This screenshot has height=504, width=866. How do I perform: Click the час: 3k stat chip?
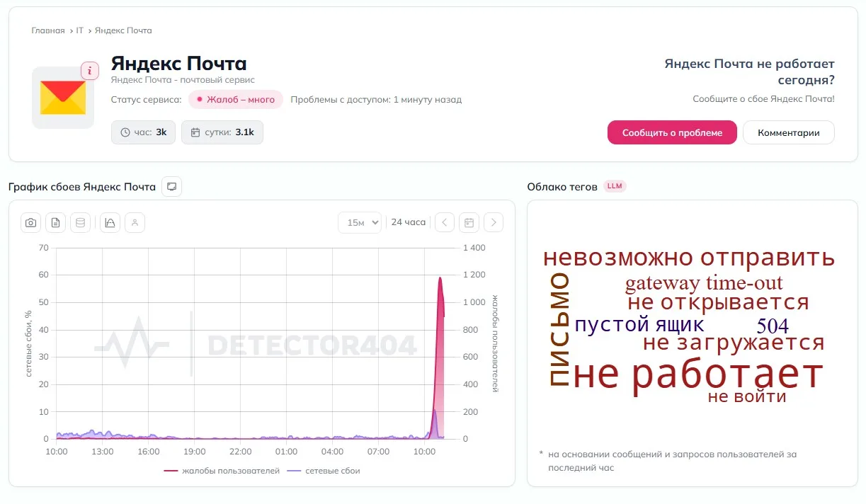point(143,132)
